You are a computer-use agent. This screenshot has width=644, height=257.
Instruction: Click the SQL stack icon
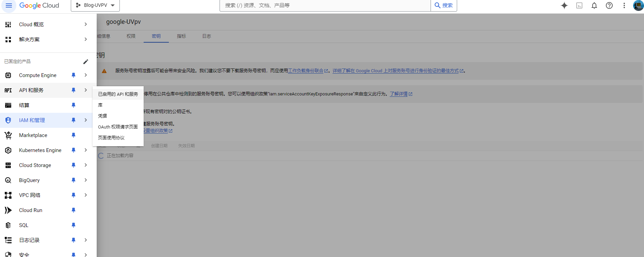pyautogui.click(x=8, y=225)
